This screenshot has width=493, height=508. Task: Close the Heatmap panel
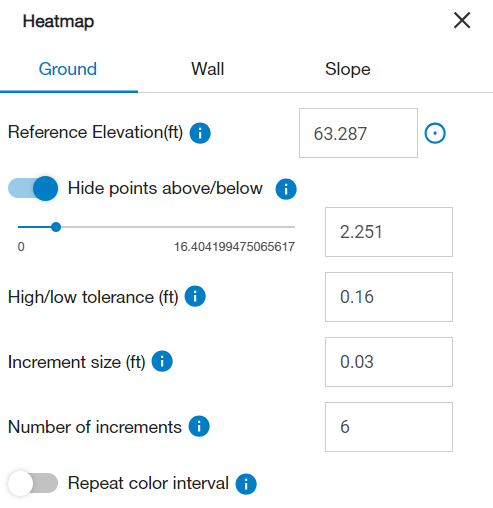click(462, 20)
